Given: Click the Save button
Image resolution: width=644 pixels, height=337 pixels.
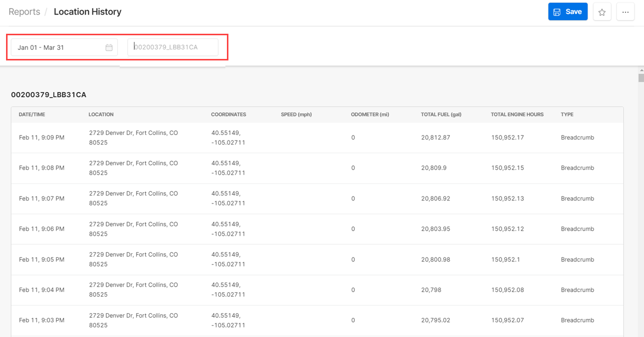Looking at the screenshot, I should tap(568, 12).
